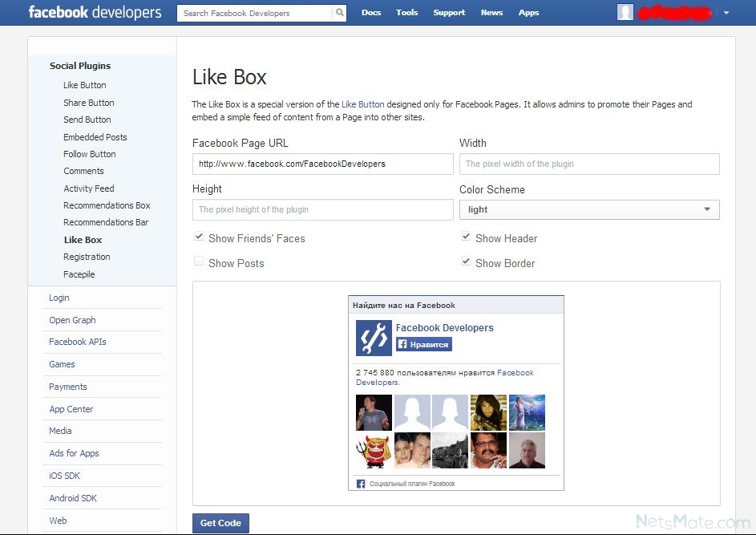756x535 pixels.
Task: Open Follow Button in sidebar
Action: click(x=90, y=154)
